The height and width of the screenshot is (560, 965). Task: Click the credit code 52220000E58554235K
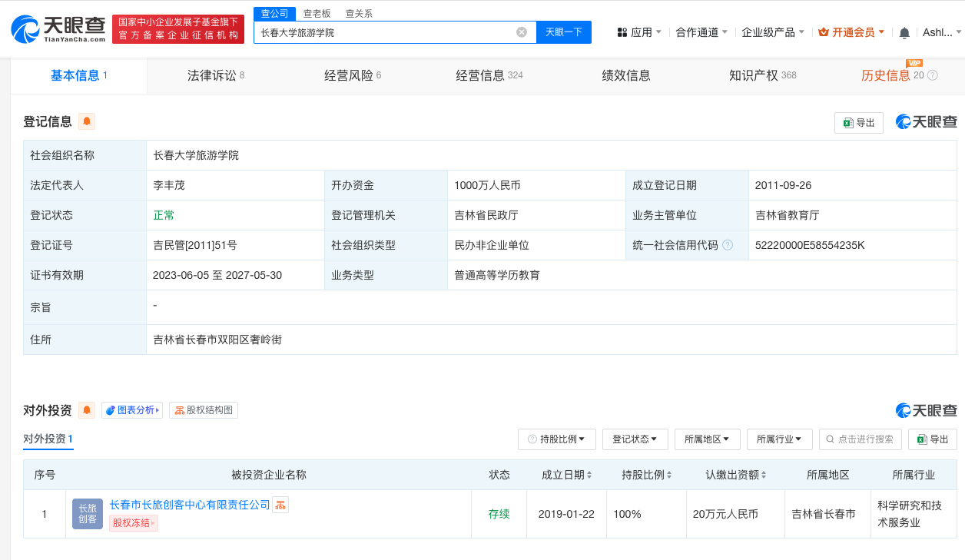810,245
